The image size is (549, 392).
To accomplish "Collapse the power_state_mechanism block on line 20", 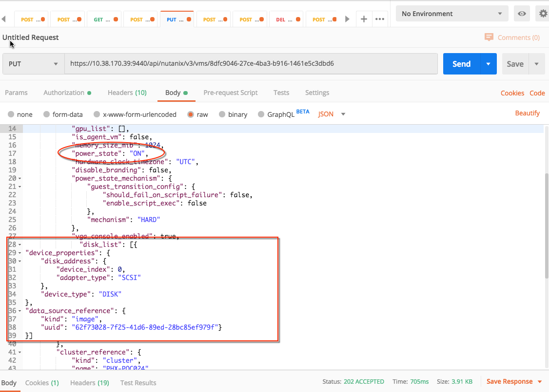I will (20, 178).
